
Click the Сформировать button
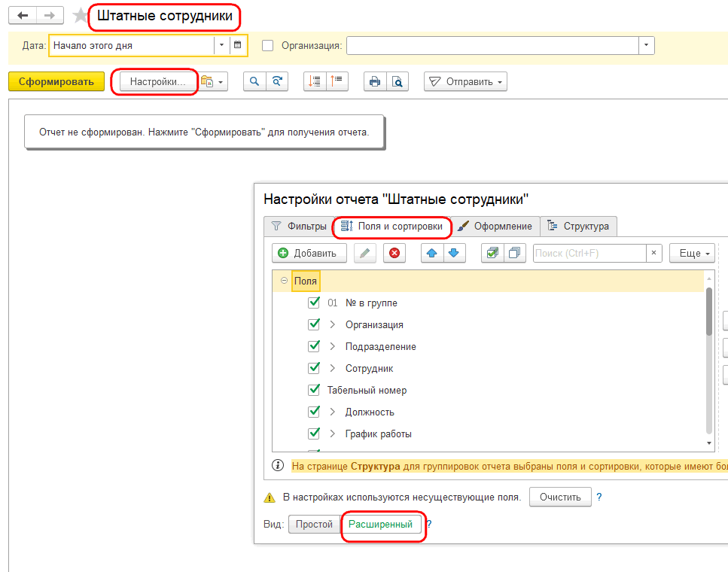[x=56, y=82]
